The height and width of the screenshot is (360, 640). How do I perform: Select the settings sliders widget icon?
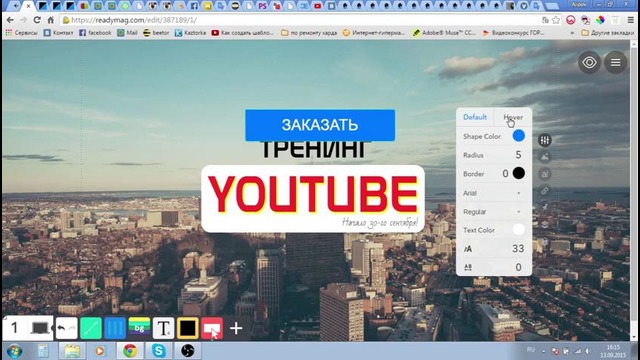(544, 140)
